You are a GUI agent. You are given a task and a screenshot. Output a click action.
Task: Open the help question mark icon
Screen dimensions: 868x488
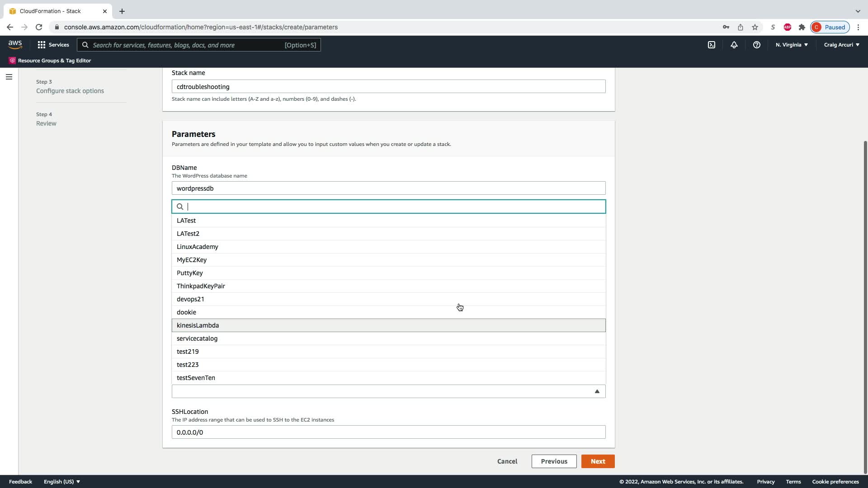pyautogui.click(x=756, y=45)
